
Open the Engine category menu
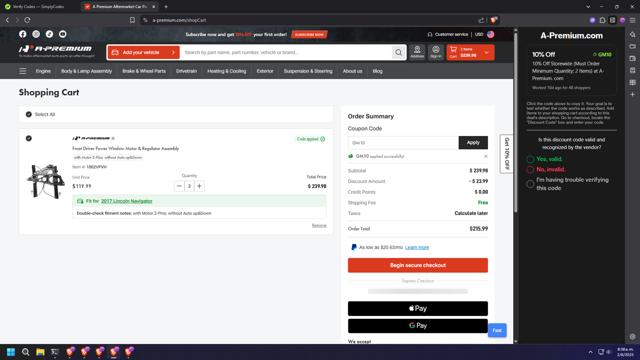tap(43, 71)
